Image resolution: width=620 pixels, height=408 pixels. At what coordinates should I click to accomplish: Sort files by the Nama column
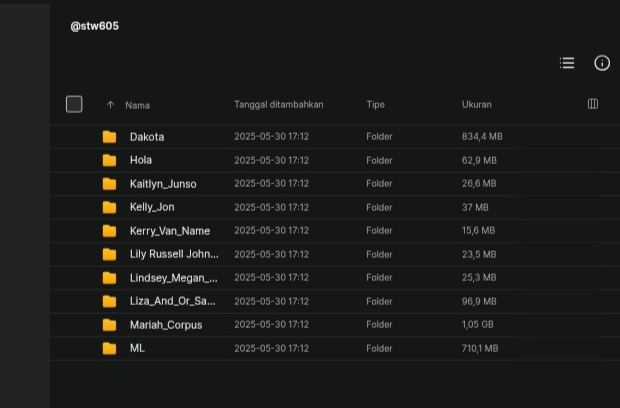tap(137, 105)
